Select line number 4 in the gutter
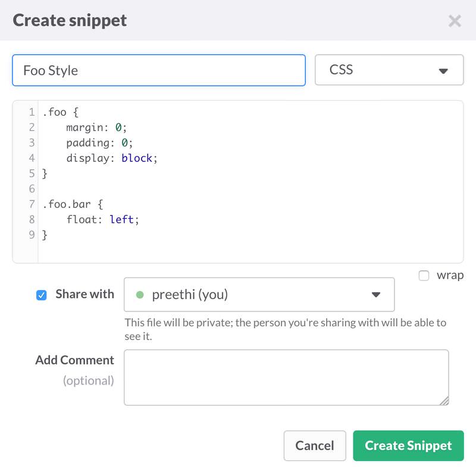The image size is (476, 471). (31, 158)
